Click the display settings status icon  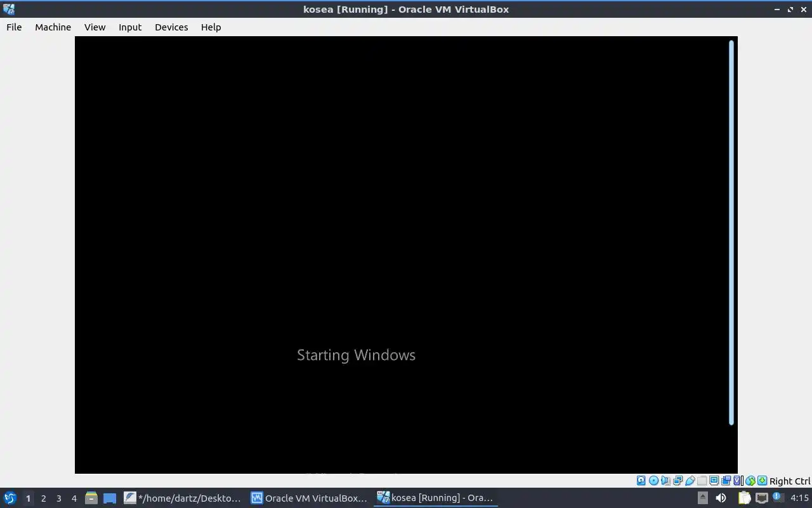tap(714, 481)
